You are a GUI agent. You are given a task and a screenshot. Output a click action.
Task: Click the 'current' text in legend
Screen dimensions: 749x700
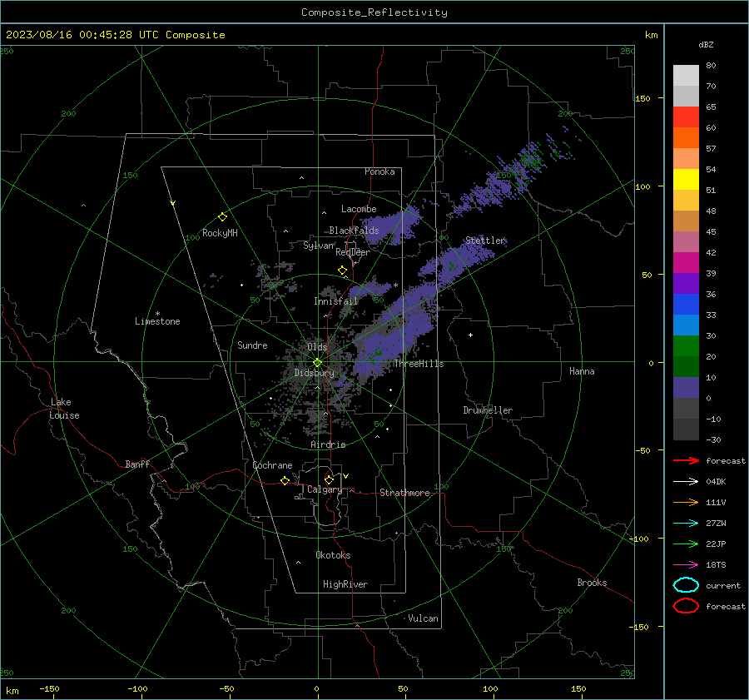point(723,585)
